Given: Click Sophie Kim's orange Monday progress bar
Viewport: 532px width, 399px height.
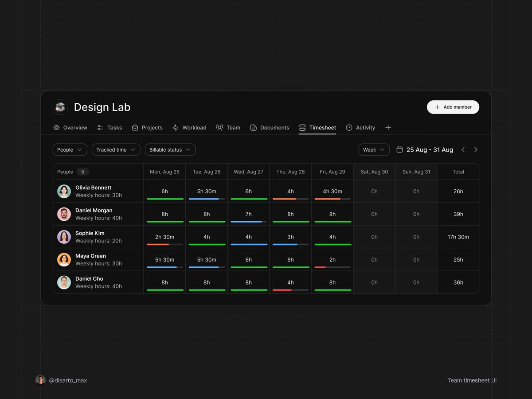Looking at the screenshot, I should coord(157,244).
